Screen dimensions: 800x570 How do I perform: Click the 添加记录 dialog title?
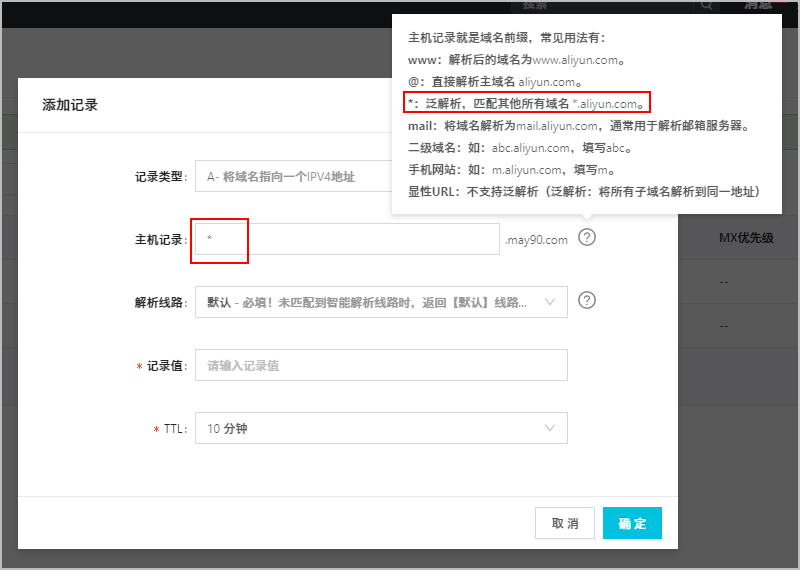coord(70,105)
